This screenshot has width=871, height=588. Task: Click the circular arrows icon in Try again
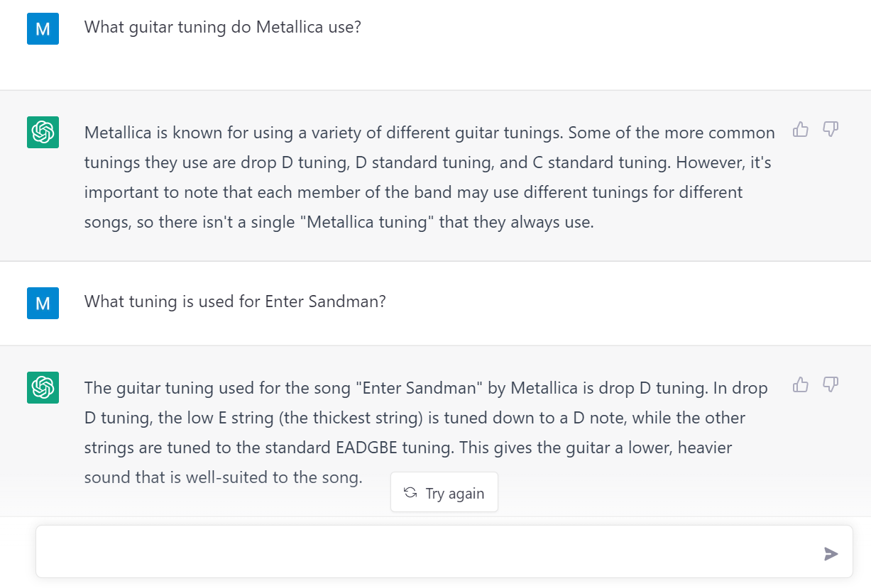(410, 493)
